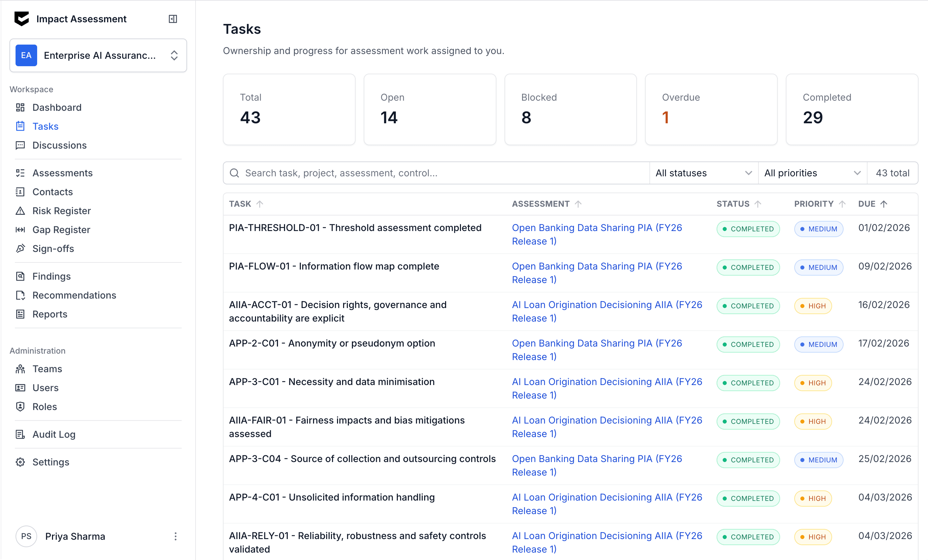Image resolution: width=928 pixels, height=560 pixels.
Task: Collapse the sidebar panel icon
Action: coord(173,19)
